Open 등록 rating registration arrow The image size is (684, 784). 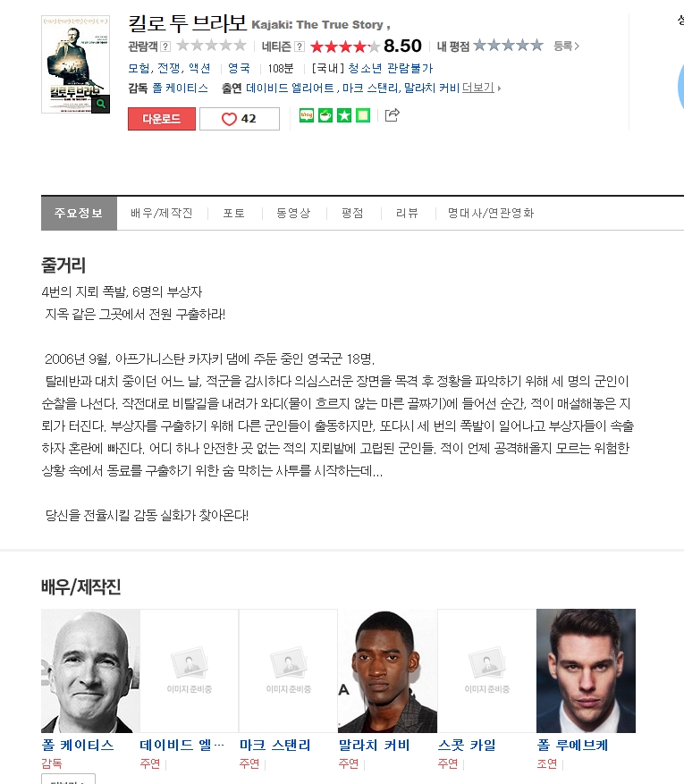point(567,46)
